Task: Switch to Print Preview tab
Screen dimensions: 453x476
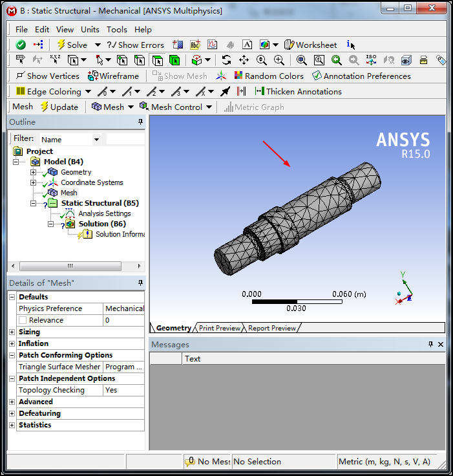Action: click(x=219, y=328)
